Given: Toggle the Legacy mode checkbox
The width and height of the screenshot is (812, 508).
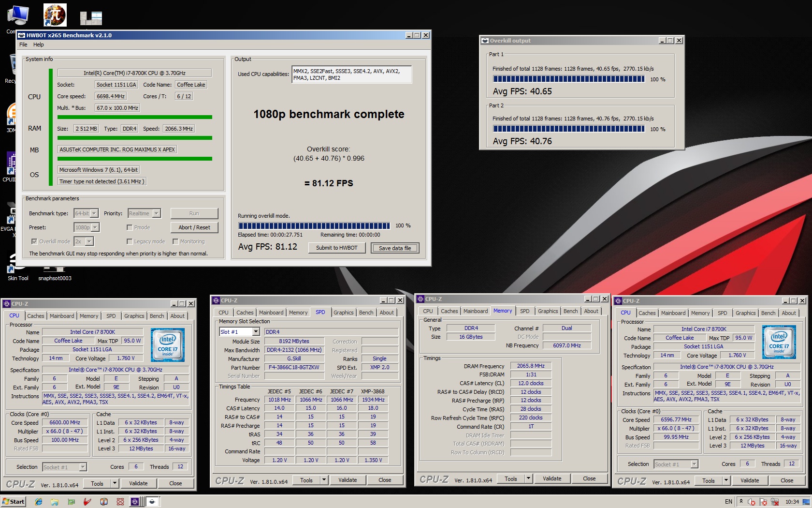Looking at the screenshot, I should [x=130, y=241].
